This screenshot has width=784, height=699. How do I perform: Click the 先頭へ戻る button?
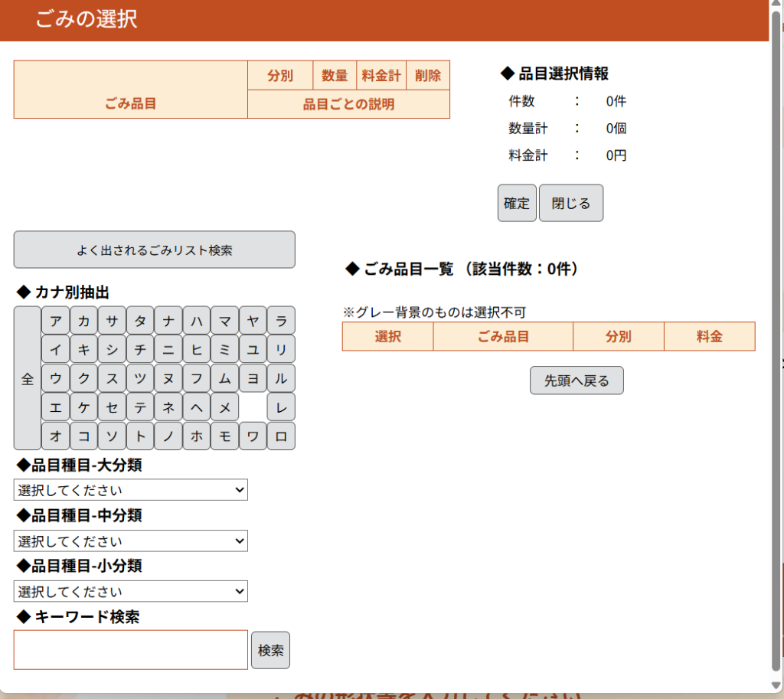tap(577, 381)
